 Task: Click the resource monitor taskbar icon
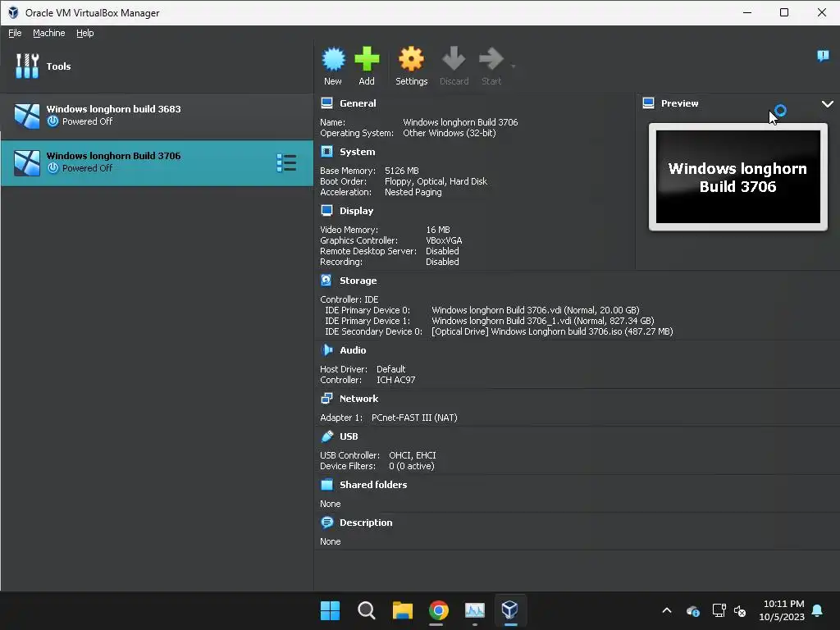[x=475, y=610]
